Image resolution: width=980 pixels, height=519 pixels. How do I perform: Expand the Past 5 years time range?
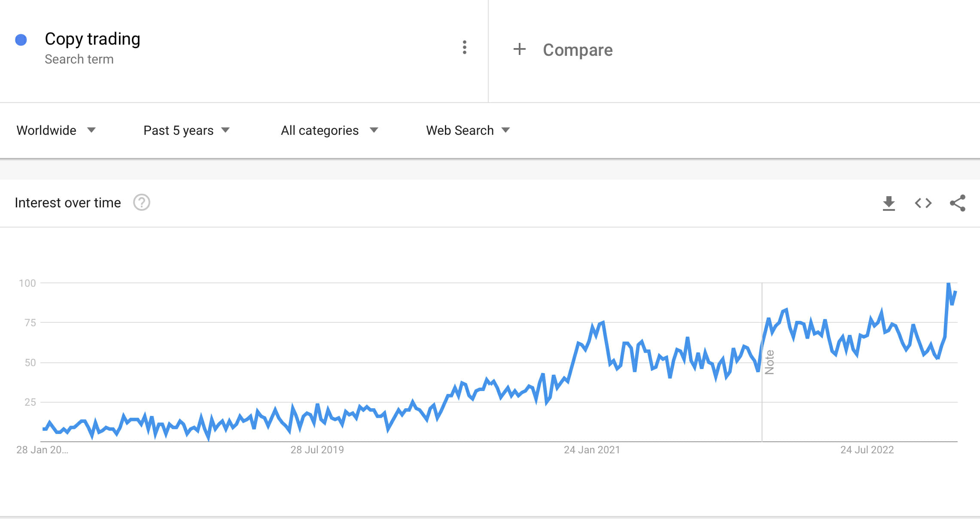[x=186, y=131]
